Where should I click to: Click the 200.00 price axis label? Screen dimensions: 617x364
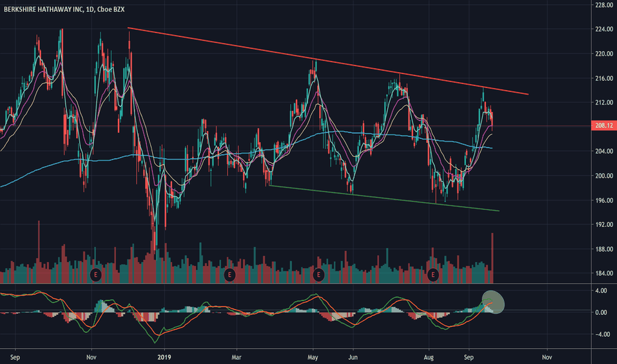pyautogui.click(x=604, y=176)
